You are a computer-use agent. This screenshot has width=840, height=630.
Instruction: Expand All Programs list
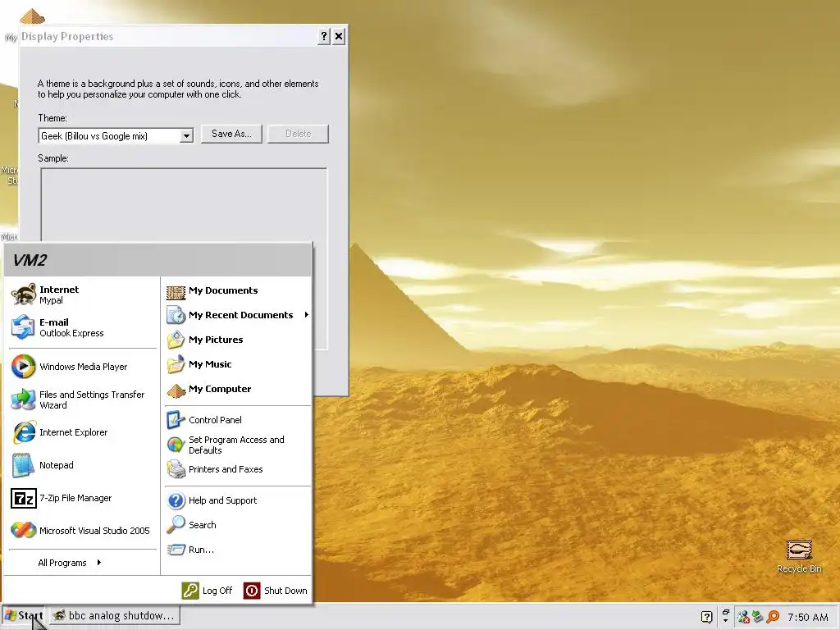pyautogui.click(x=70, y=563)
